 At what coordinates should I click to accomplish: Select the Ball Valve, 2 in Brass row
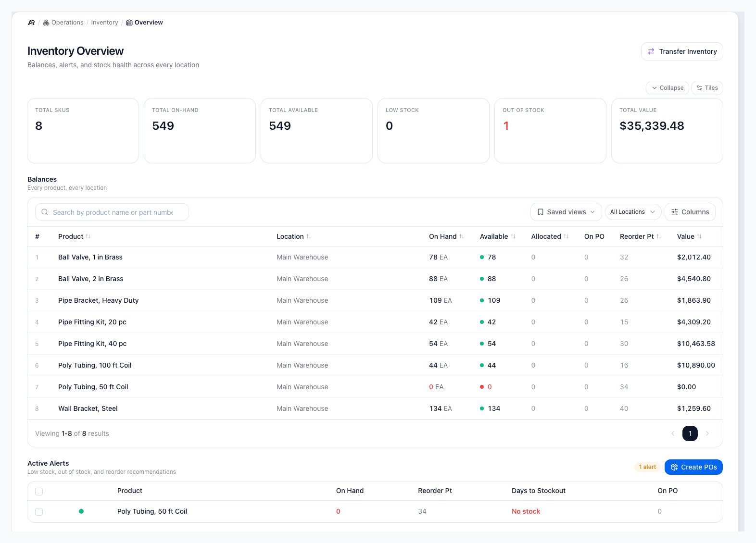click(375, 279)
